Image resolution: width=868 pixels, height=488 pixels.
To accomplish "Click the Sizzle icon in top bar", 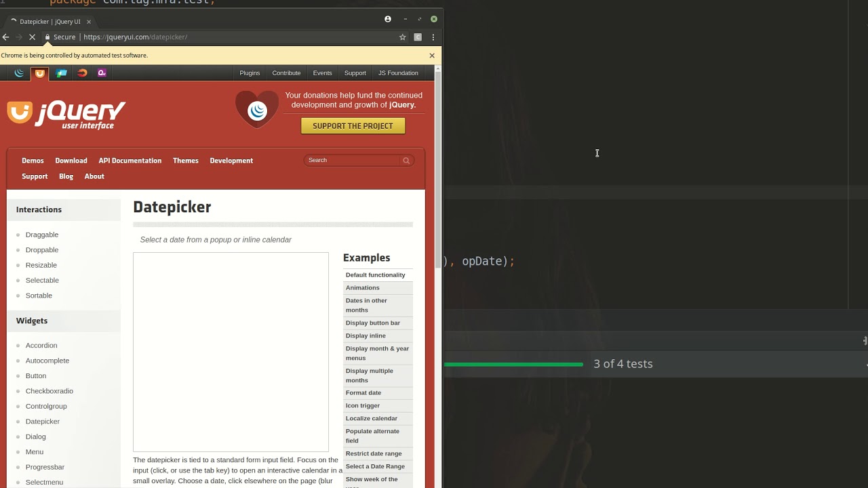I will point(82,73).
